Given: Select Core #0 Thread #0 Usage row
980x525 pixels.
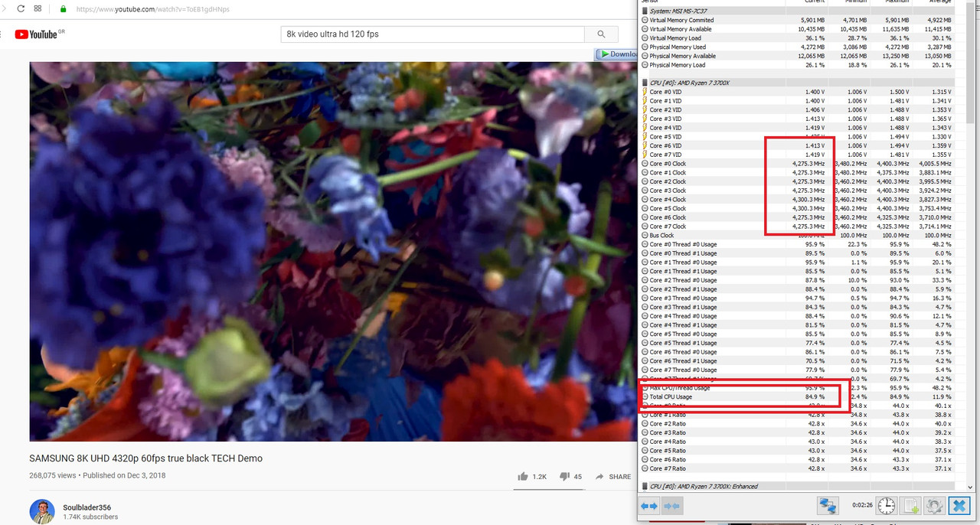Looking at the screenshot, I should (x=797, y=244).
